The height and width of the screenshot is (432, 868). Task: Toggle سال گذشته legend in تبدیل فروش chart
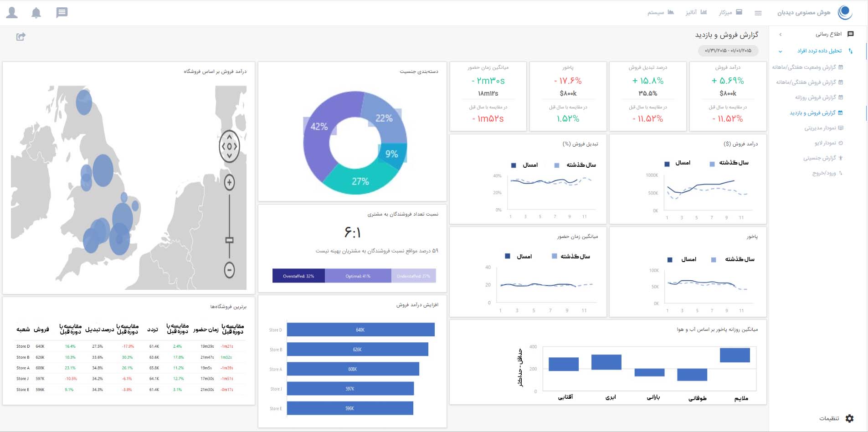tap(576, 165)
